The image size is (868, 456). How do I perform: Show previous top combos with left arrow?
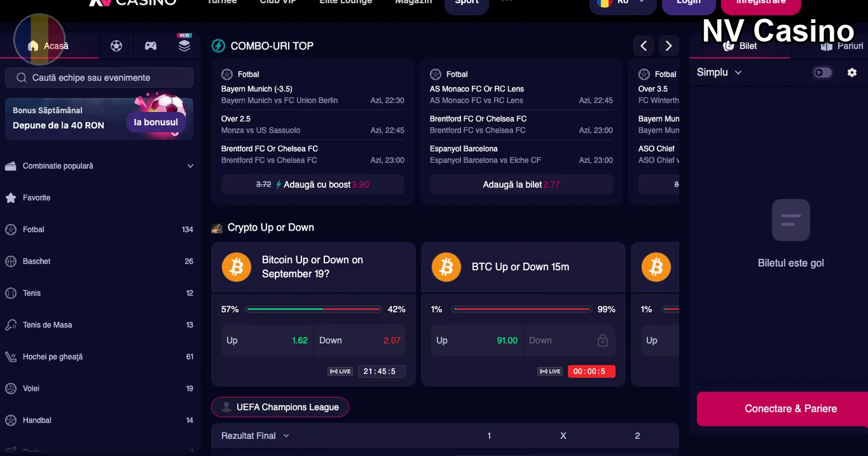pyautogui.click(x=644, y=46)
